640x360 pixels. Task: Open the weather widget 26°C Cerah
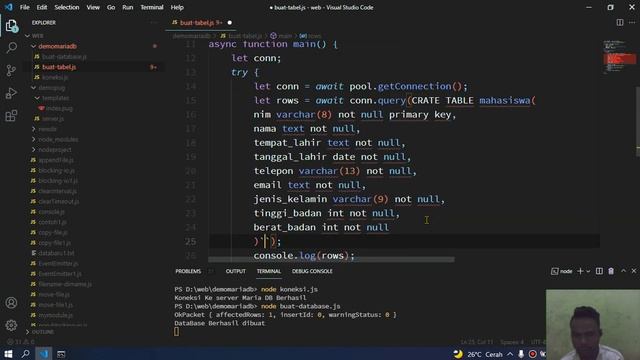tap(478, 354)
